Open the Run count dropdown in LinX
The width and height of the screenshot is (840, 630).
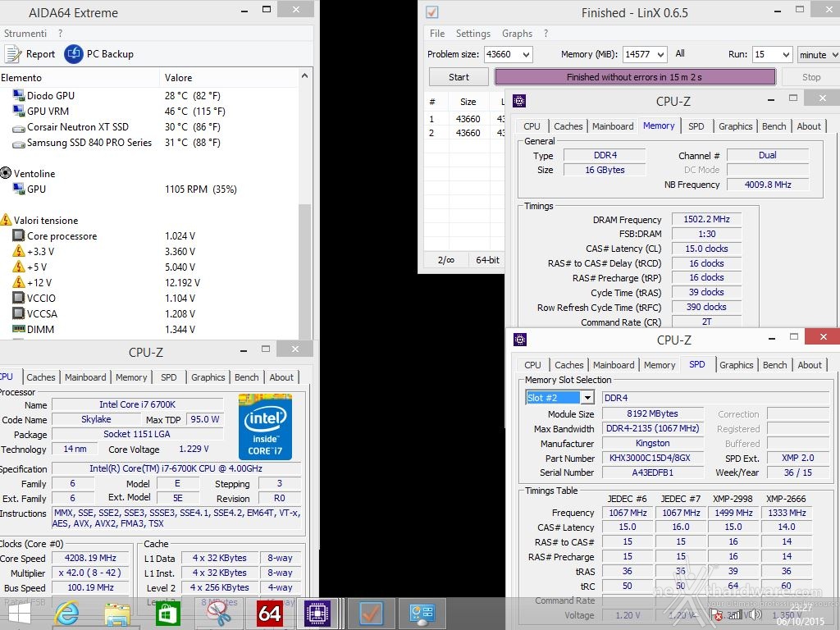pos(786,55)
